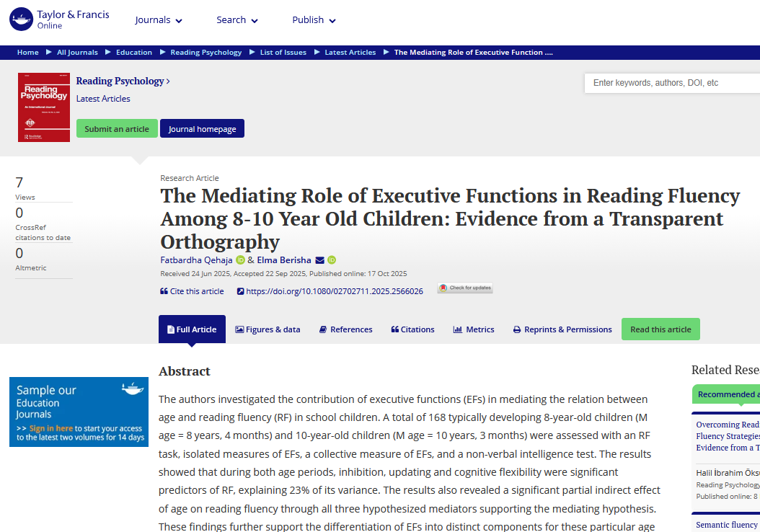Switch to the Metrics tab
This screenshot has width=760, height=532.
pos(474,329)
